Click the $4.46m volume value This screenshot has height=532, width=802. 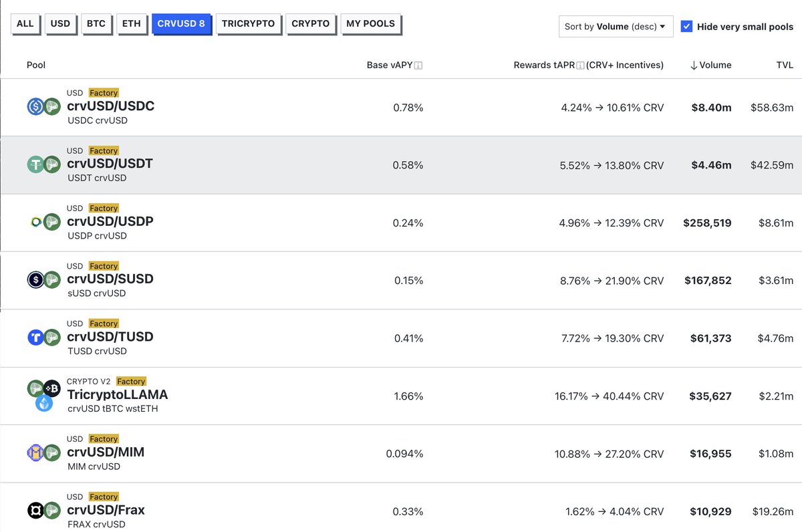(x=711, y=165)
